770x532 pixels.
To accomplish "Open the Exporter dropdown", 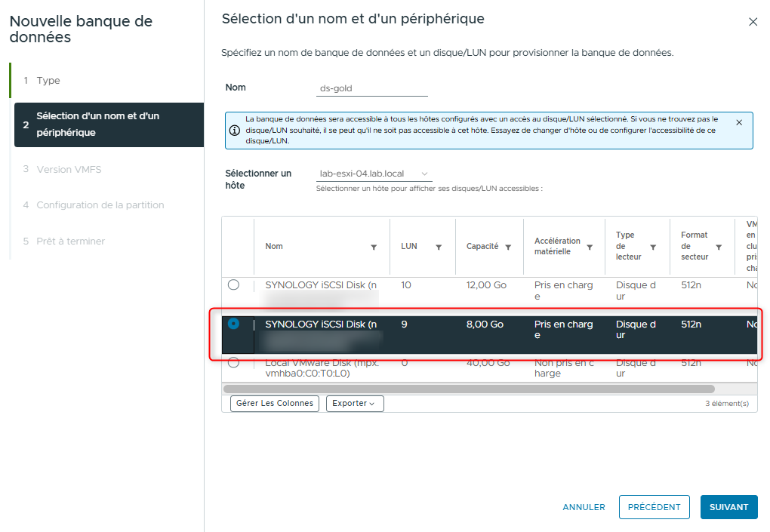I will (x=355, y=403).
